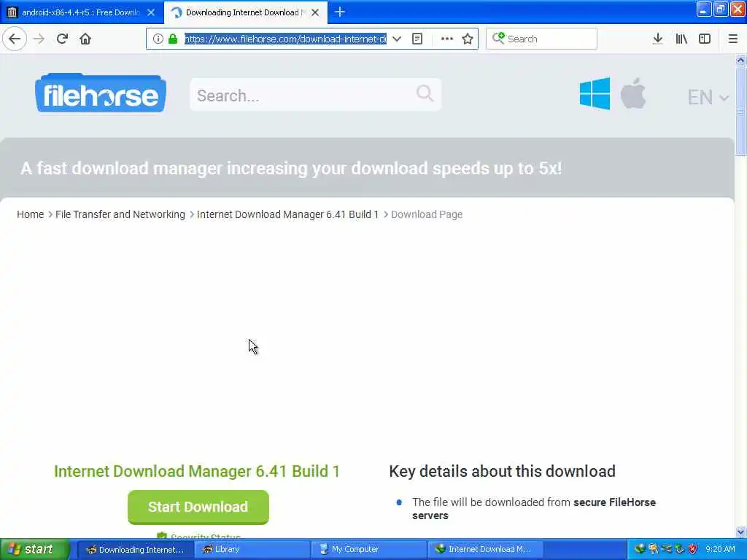Bookmark this page with the star icon
The image size is (747, 560).
468,39
